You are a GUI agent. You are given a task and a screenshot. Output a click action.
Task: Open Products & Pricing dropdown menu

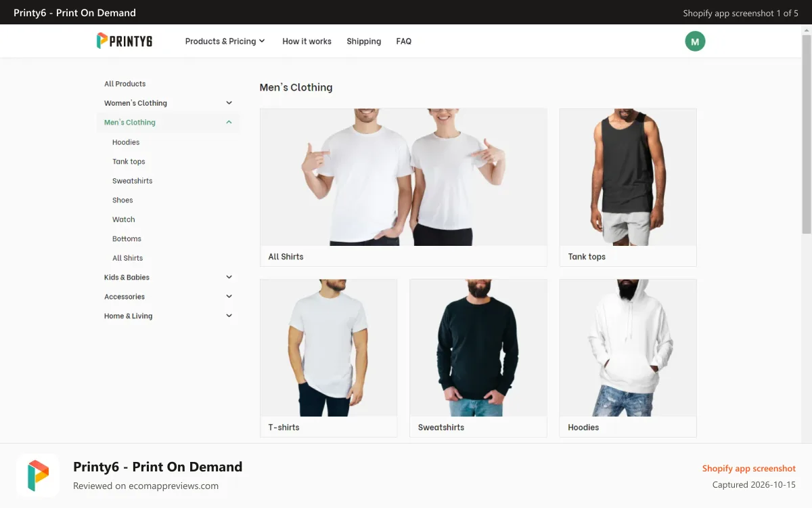[x=225, y=41]
